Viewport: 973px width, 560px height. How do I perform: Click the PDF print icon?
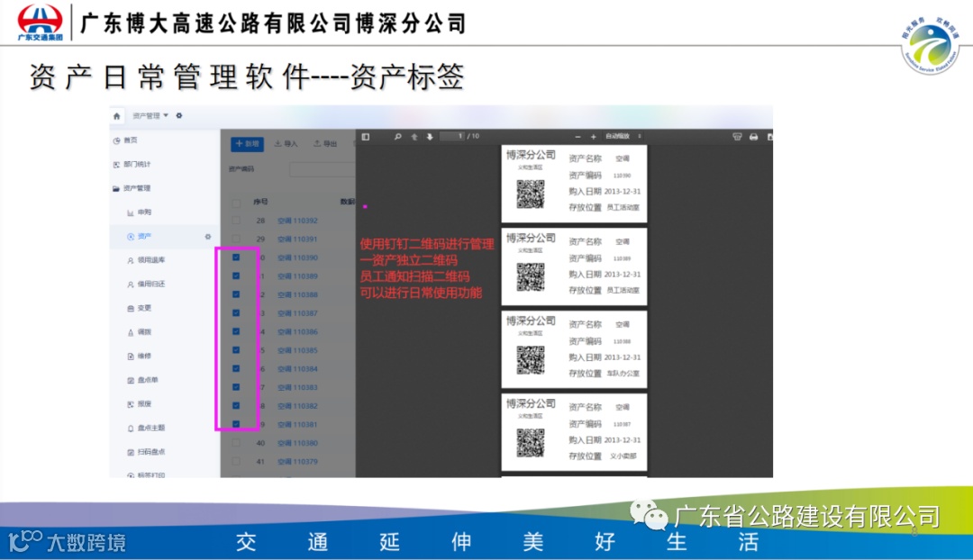pos(753,137)
